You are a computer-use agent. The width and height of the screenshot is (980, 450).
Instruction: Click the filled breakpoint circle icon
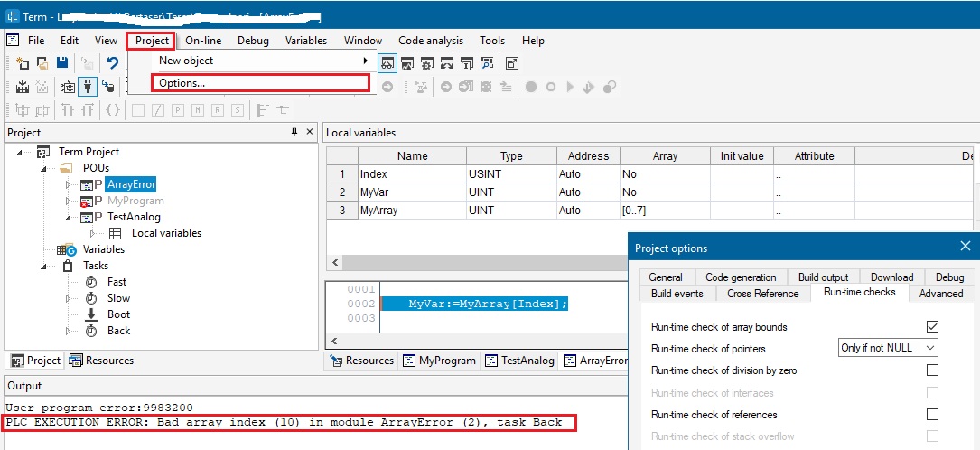(x=530, y=87)
